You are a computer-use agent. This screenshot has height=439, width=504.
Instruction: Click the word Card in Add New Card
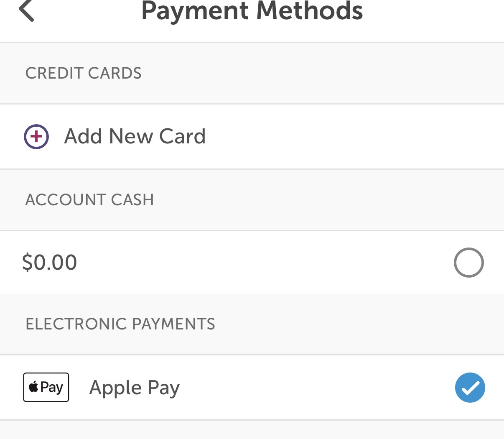point(183,136)
